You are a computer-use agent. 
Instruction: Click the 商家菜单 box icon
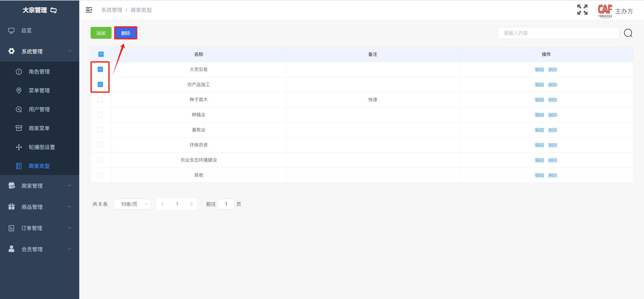[x=19, y=128]
